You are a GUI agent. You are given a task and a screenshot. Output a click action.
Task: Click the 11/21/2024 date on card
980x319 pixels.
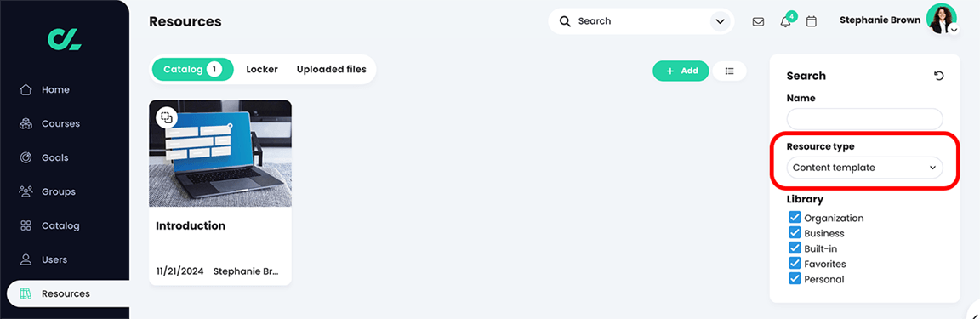click(x=180, y=271)
